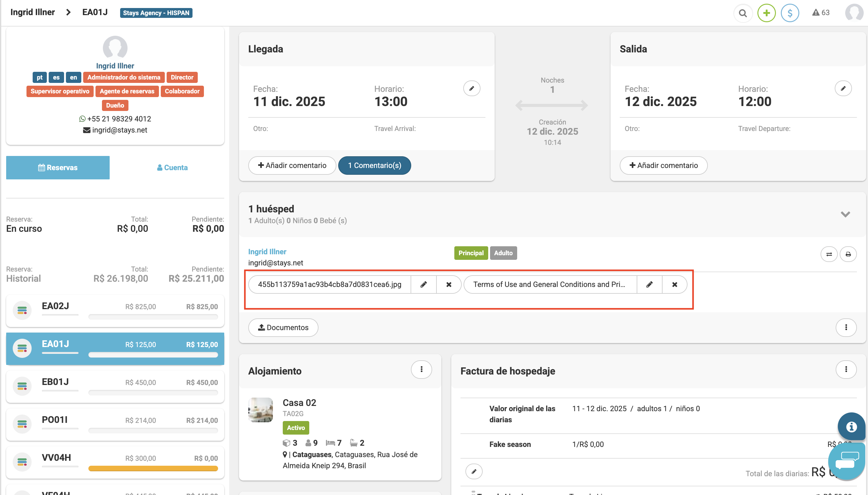Select the Reservas tab
The height and width of the screenshot is (495, 868).
(58, 168)
